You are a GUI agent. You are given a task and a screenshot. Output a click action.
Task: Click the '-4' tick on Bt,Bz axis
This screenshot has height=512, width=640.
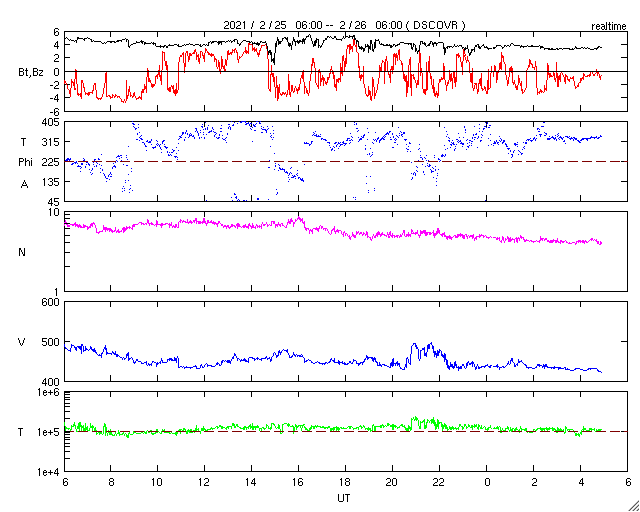coord(55,98)
